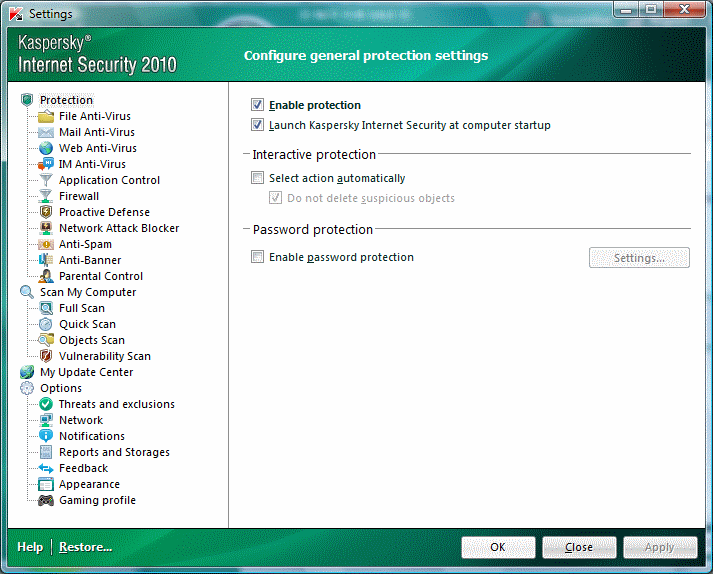This screenshot has height=574, width=713.
Task: Open File Anti-Virus settings
Action: click(95, 116)
